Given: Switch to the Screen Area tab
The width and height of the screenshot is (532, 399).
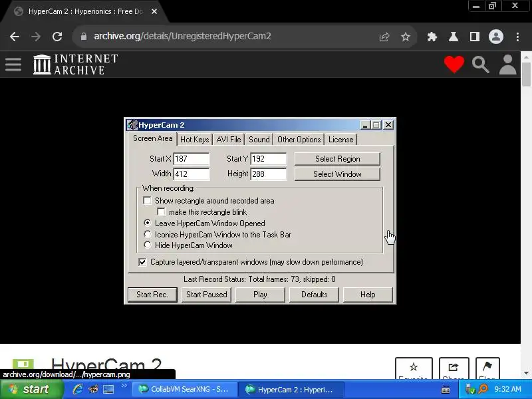Looking at the screenshot, I should click(153, 138).
